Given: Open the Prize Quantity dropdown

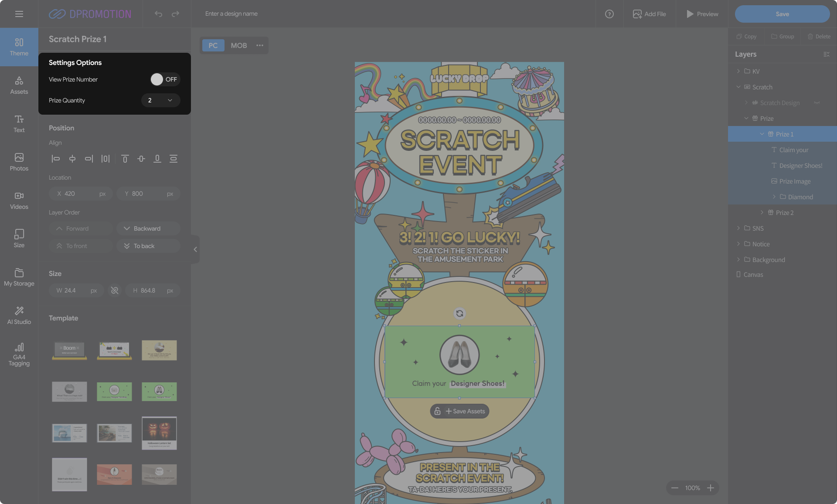Looking at the screenshot, I should tap(160, 100).
